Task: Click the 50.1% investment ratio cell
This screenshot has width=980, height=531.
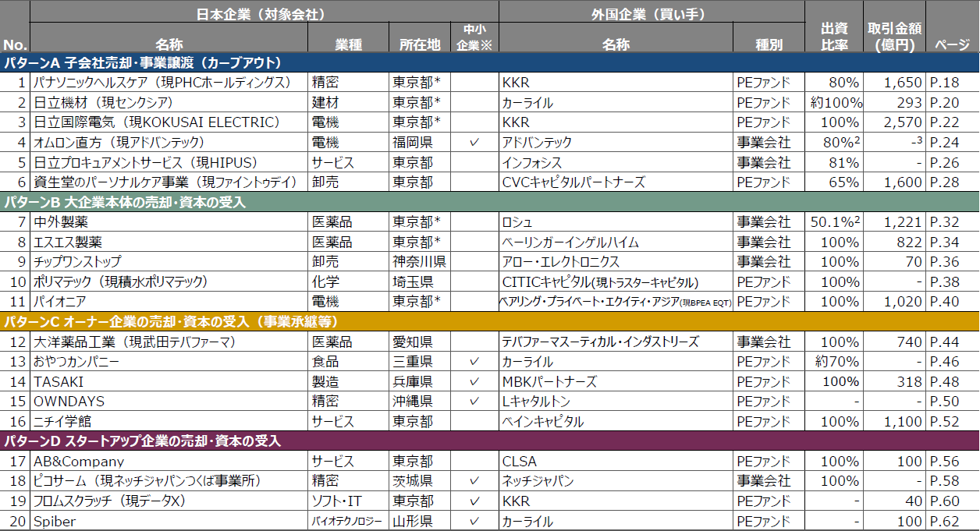Action: [835, 222]
